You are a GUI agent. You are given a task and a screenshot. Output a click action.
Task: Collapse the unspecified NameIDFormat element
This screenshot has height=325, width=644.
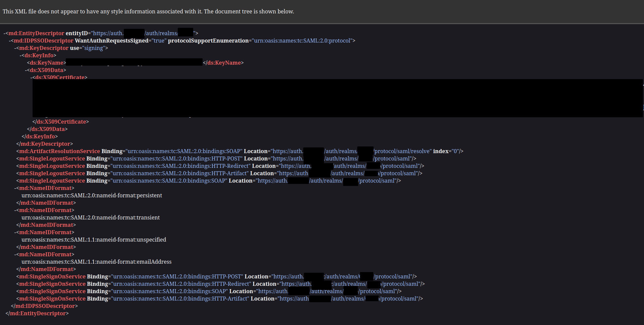pos(16,232)
